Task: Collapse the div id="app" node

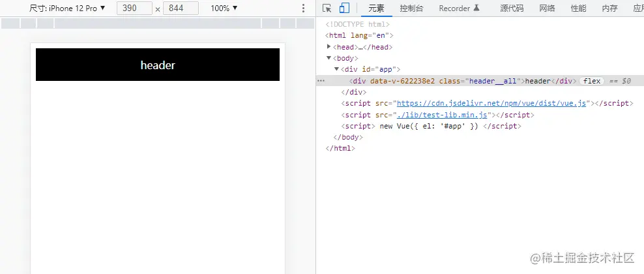Action: (337, 69)
